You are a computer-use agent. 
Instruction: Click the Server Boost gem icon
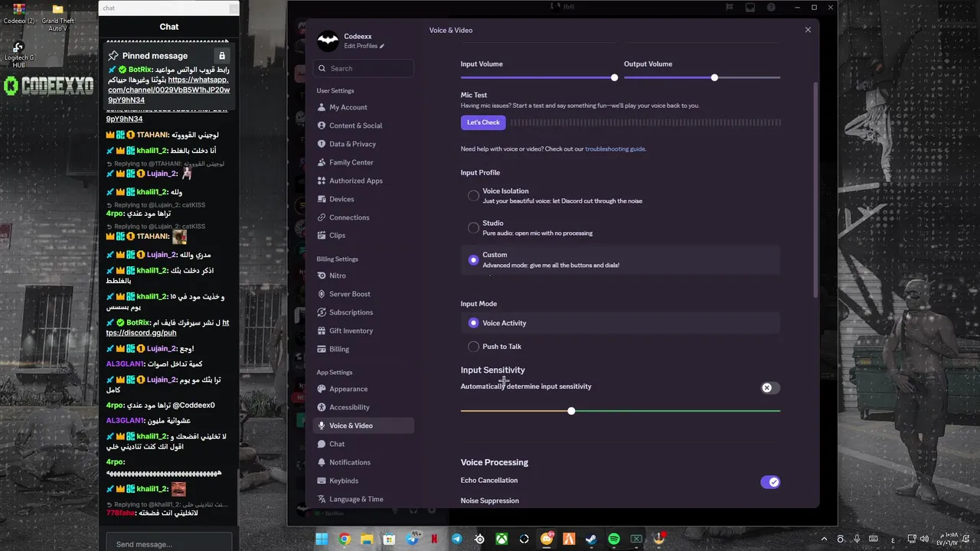point(322,294)
